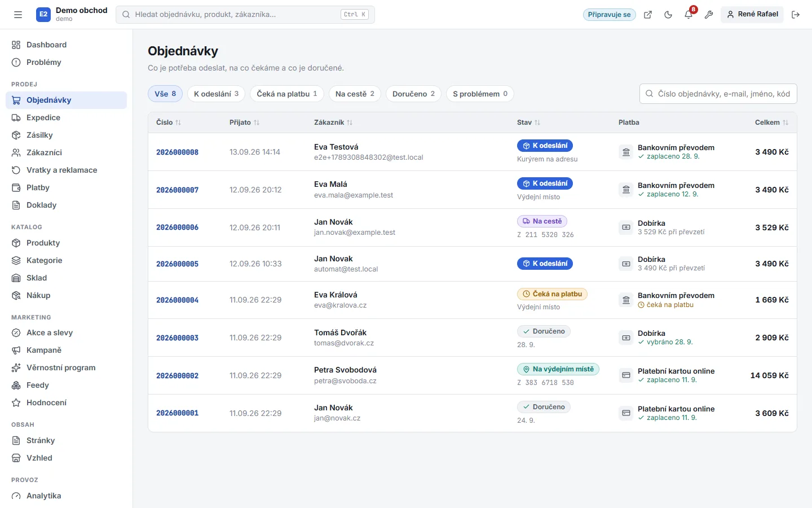Filter by S problémem
The height and width of the screenshot is (508, 812).
click(x=480, y=94)
